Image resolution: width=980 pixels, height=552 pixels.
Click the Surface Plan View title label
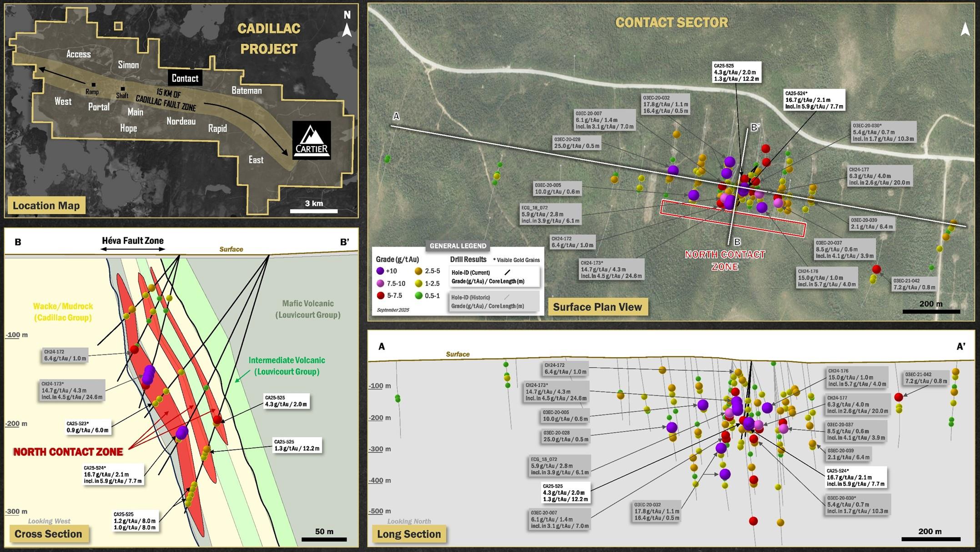(x=597, y=307)
